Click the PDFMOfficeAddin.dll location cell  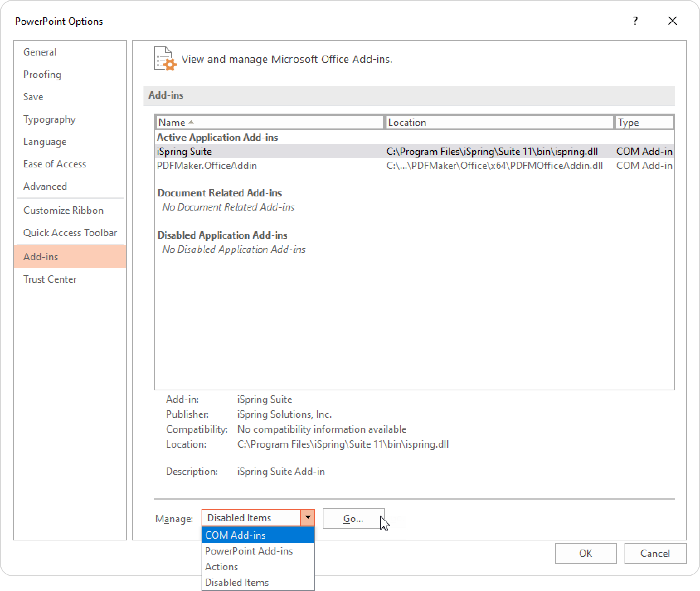[495, 166]
